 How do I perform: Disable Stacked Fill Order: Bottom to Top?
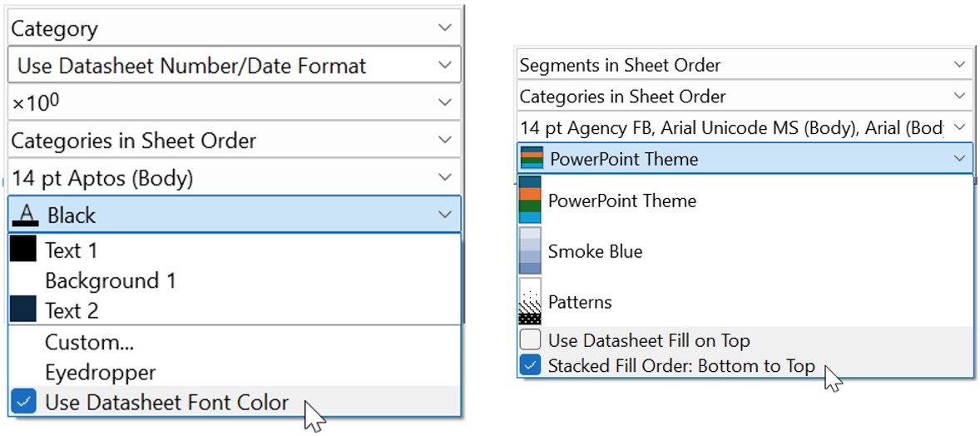point(531,365)
